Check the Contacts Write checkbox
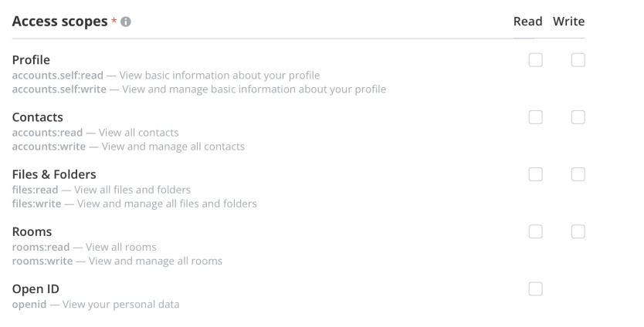The image size is (644, 327). [578, 118]
